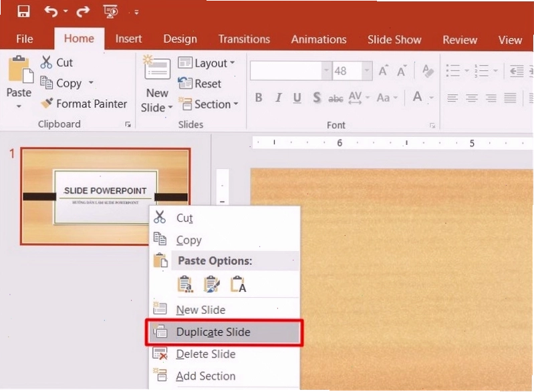Image resolution: width=534 pixels, height=392 pixels.
Task: Decrease list indent level icon
Action: point(517,71)
